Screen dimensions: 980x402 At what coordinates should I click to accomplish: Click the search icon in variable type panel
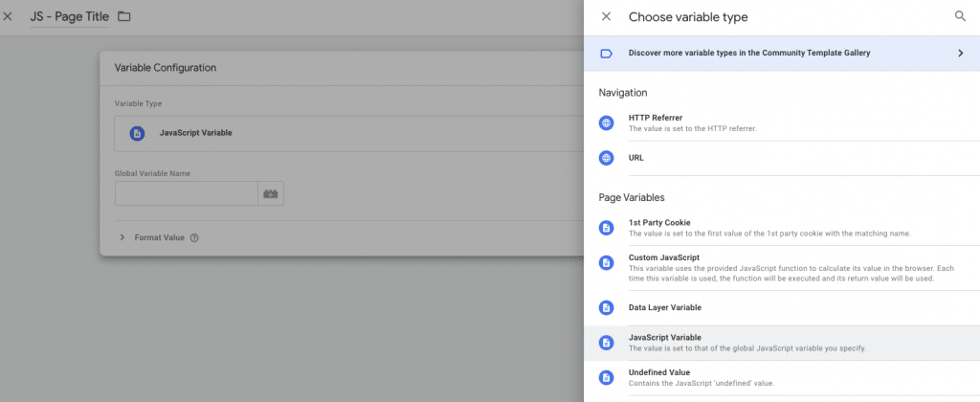pyautogui.click(x=960, y=16)
